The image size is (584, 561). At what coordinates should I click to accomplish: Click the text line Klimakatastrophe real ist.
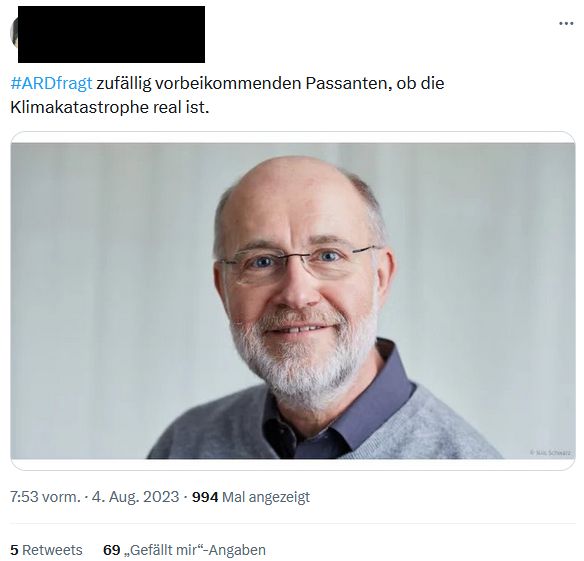pyautogui.click(x=110, y=108)
